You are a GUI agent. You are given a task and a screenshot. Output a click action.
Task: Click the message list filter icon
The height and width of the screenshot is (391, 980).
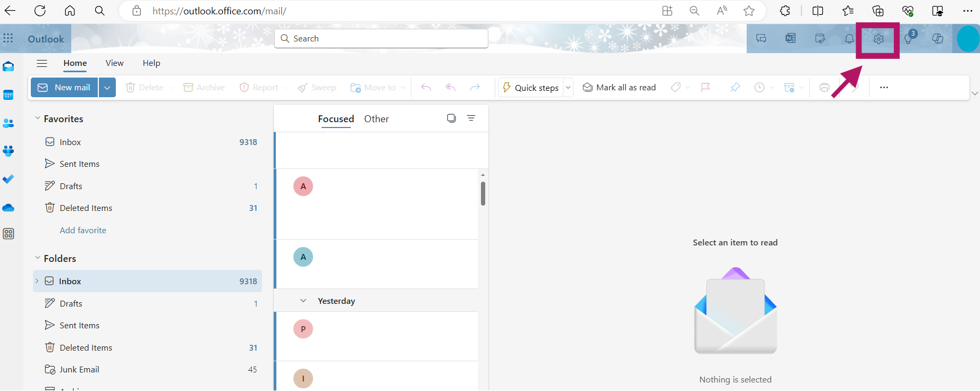[471, 118]
